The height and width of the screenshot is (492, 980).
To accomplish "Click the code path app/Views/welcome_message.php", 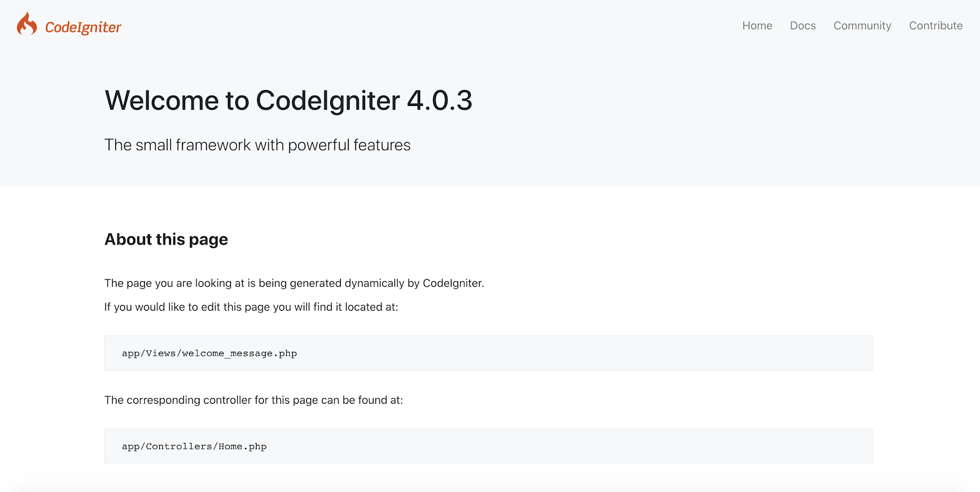I will pyautogui.click(x=209, y=354).
